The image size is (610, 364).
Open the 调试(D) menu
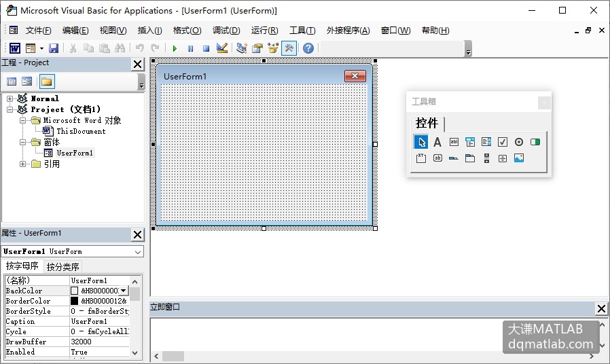pos(226,31)
